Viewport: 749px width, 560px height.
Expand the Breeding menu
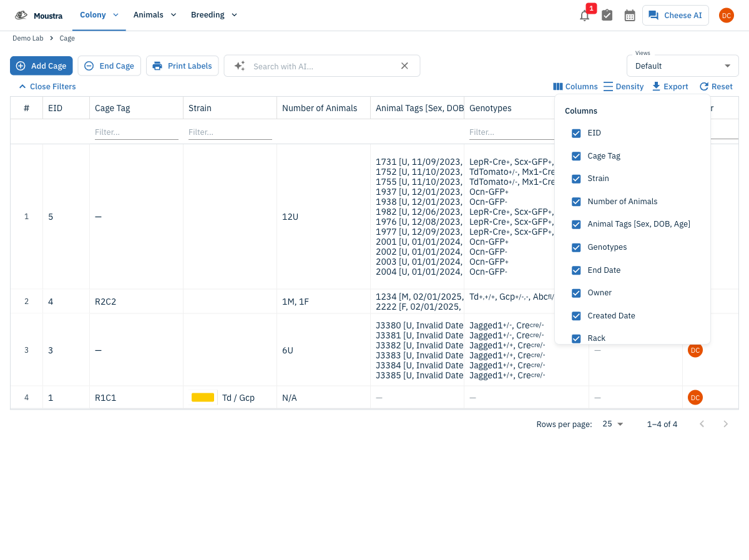[214, 15]
